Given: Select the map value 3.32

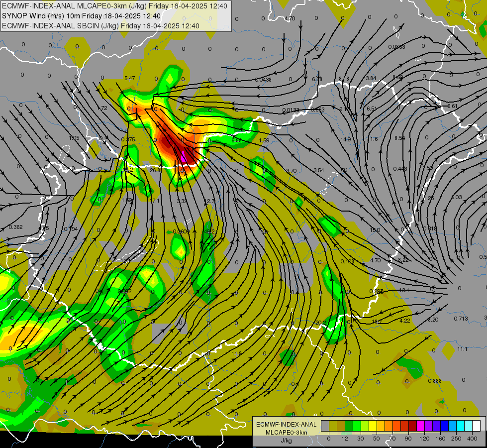Looking at the screenshot, I should 182,201.
